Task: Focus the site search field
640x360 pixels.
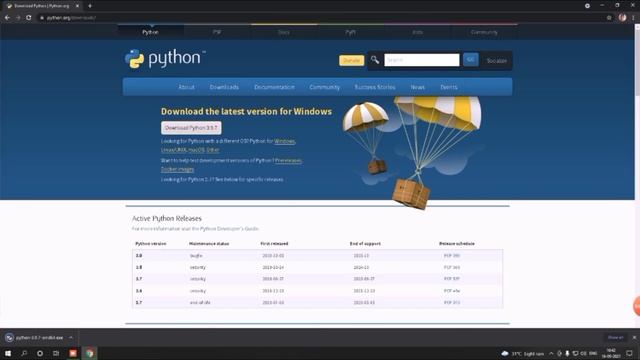Action: tap(422, 60)
